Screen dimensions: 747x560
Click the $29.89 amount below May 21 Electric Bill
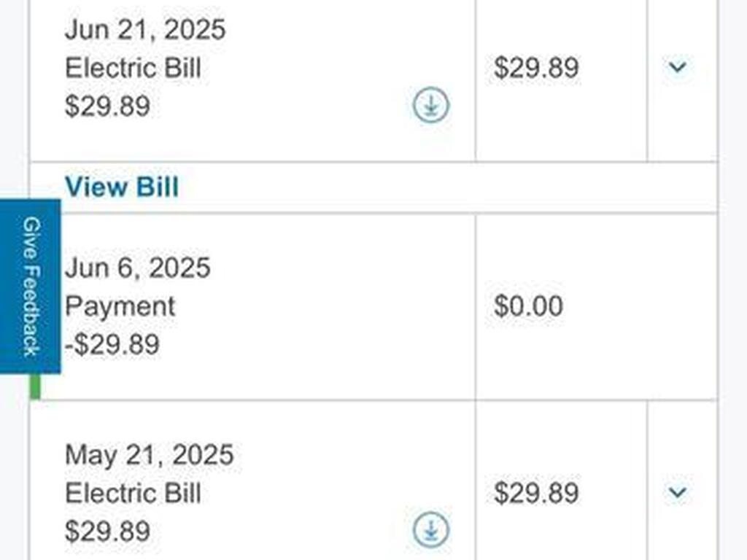click(107, 531)
